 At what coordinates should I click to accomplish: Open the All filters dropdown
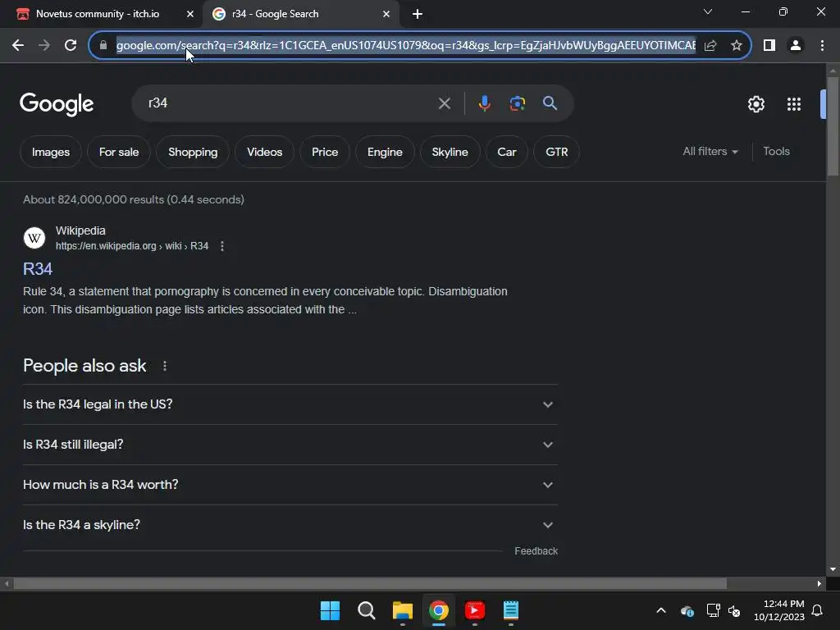(710, 152)
